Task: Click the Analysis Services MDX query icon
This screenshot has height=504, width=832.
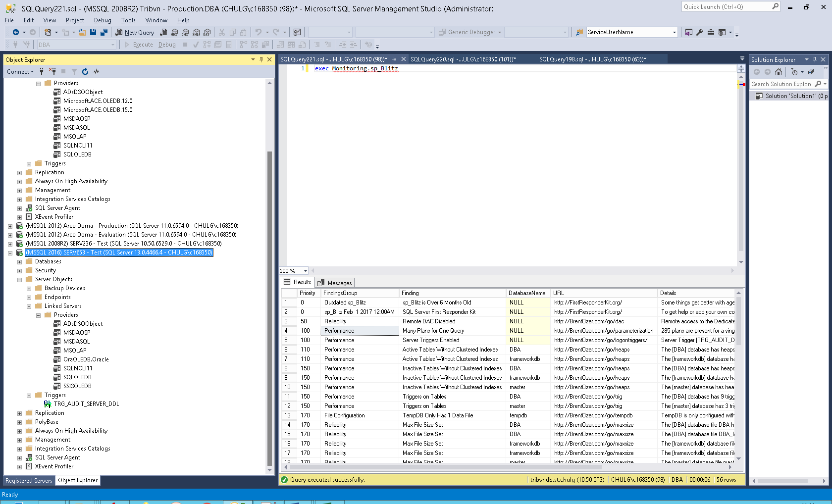Action: pos(174,32)
